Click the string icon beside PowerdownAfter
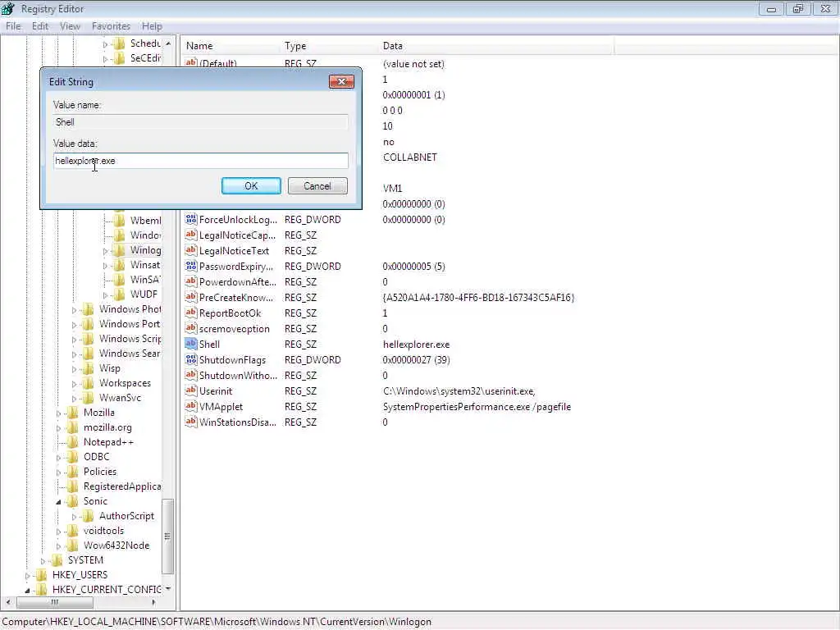Image resolution: width=840 pixels, height=630 pixels. pyautogui.click(x=190, y=281)
